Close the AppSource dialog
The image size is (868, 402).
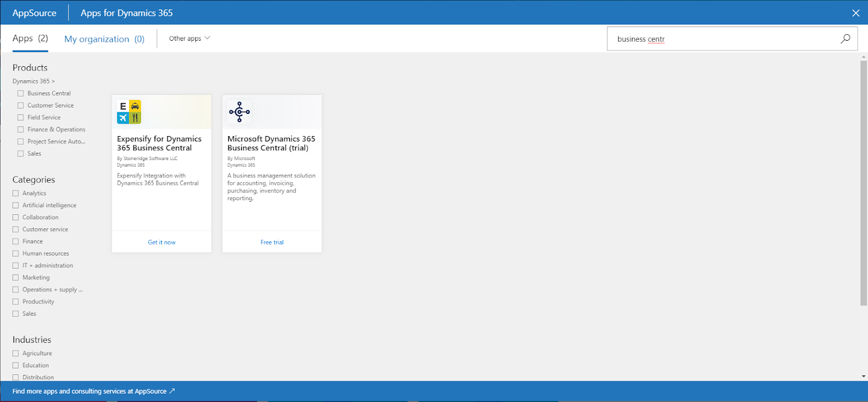(x=856, y=13)
